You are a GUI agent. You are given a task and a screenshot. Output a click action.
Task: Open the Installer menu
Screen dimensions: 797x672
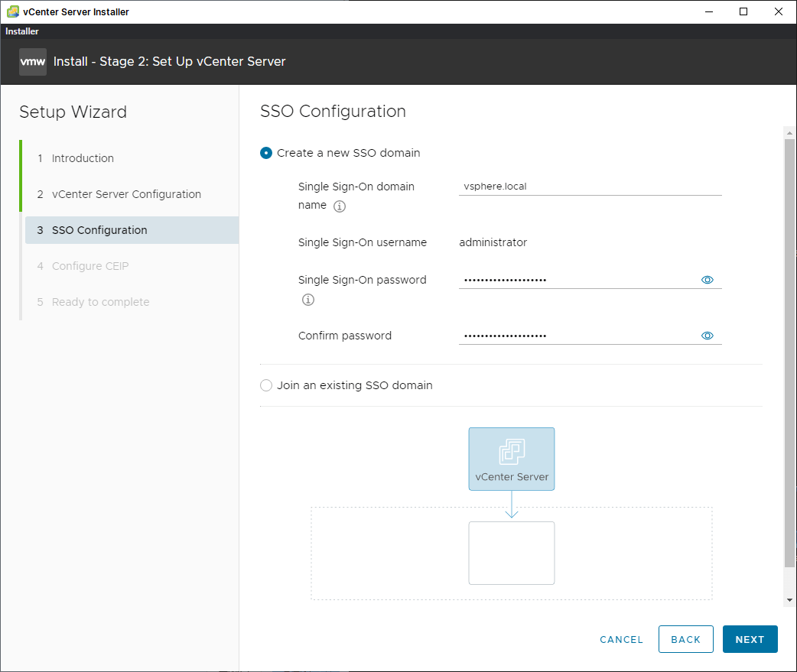pos(22,31)
